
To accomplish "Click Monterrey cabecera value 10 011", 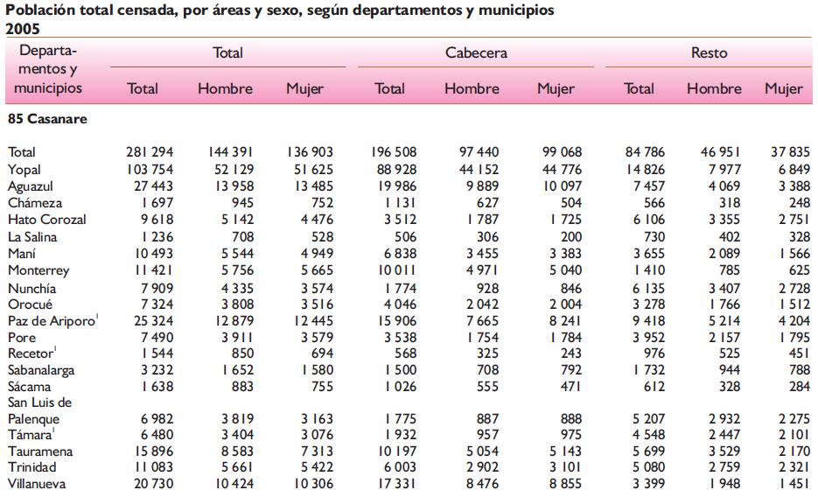I will [396, 270].
